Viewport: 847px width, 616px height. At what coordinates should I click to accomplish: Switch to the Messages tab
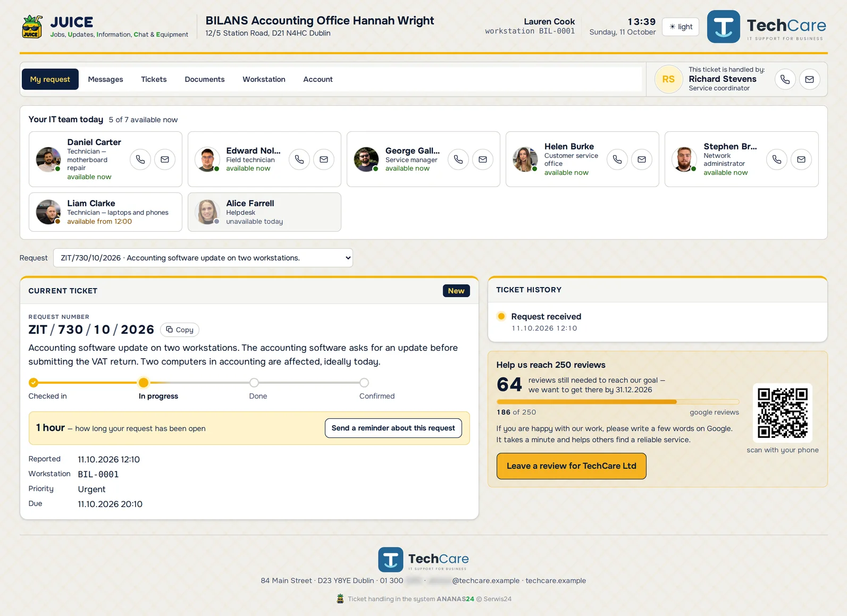coord(105,79)
